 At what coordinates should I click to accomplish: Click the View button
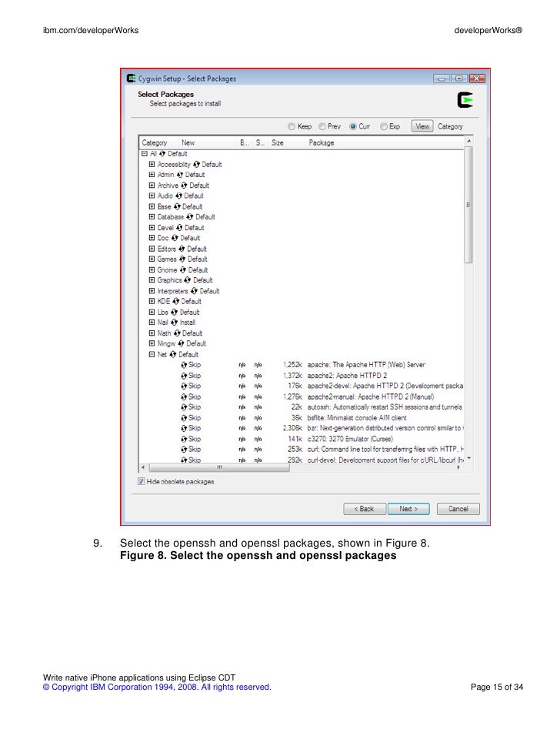coord(422,126)
